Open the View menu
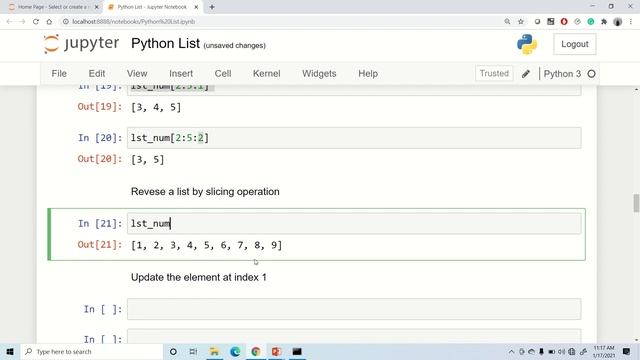The height and width of the screenshot is (360, 640). coord(137,74)
